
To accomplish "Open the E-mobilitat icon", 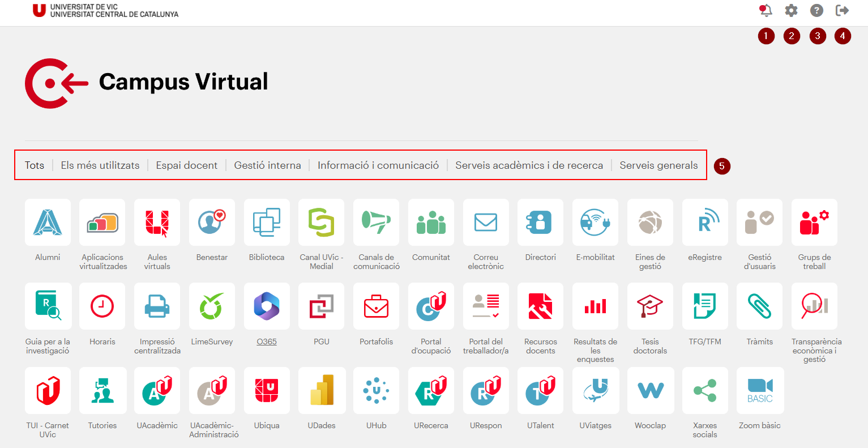I will point(595,222).
